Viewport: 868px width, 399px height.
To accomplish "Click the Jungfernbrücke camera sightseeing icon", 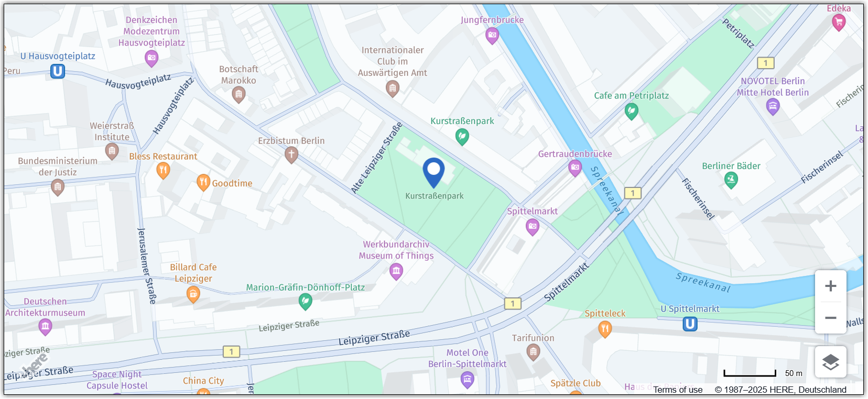I will (x=492, y=36).
